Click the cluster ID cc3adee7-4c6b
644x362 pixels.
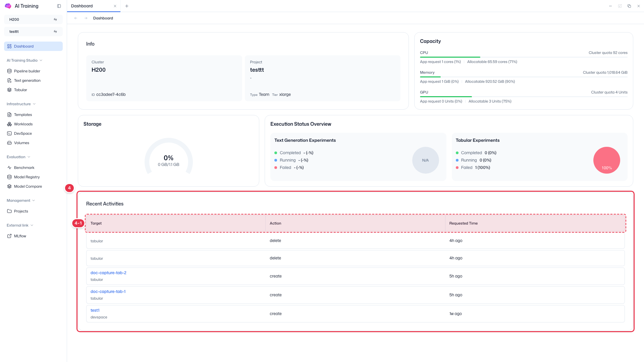111,95
